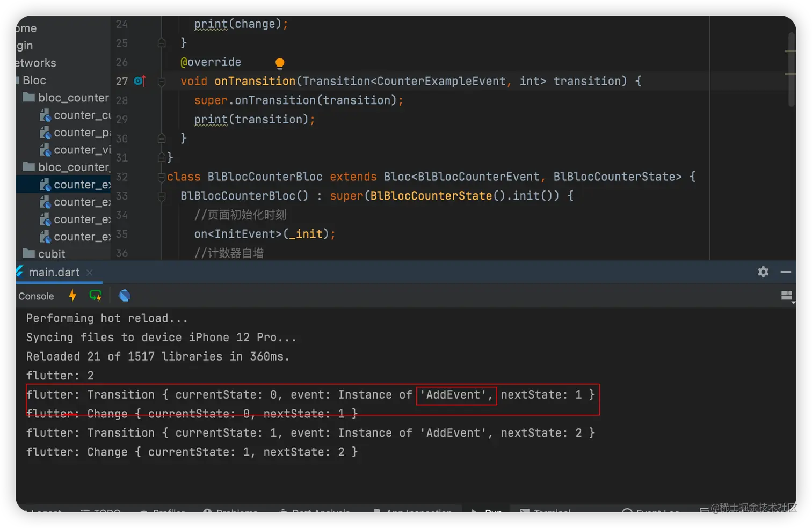Screen dimensions: 812x528
Task: Click the fold end marker on line 30
Action: 162,138
